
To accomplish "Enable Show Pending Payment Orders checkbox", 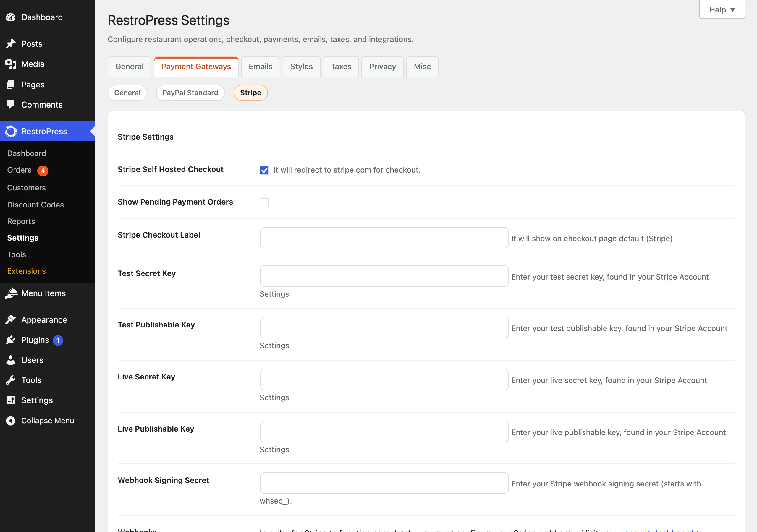I will 264,203.
